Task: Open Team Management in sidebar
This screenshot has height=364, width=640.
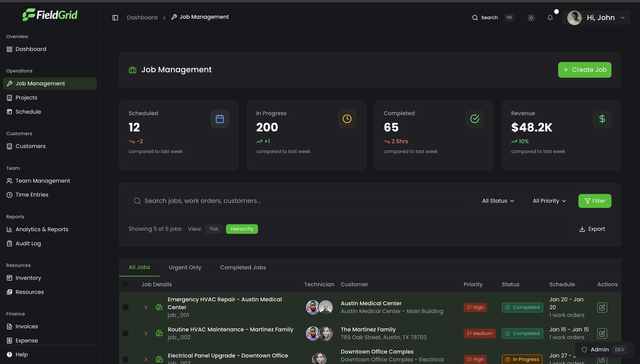Action: [x=50, y=181]
